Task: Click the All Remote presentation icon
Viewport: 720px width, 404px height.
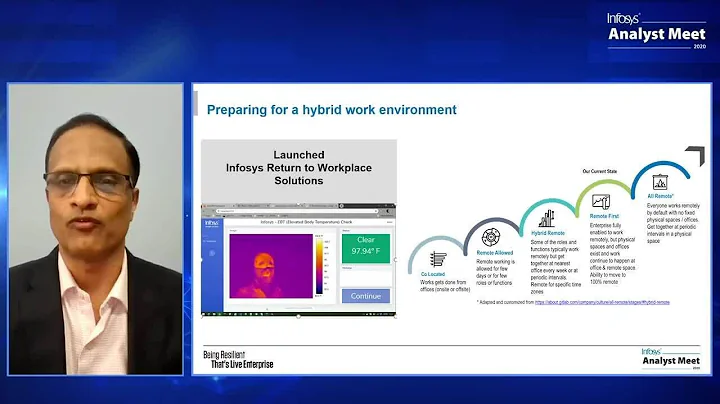Action: click(660, 182)
